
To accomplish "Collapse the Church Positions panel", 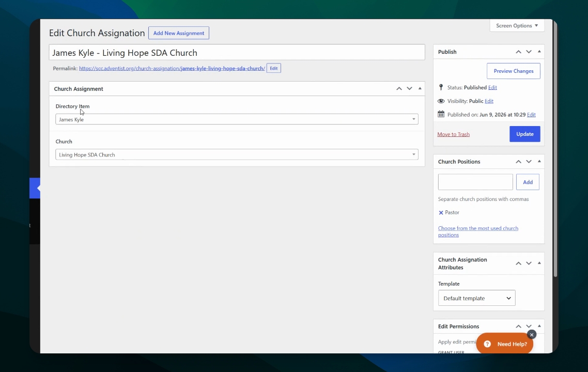I will [x=539, y=162].
